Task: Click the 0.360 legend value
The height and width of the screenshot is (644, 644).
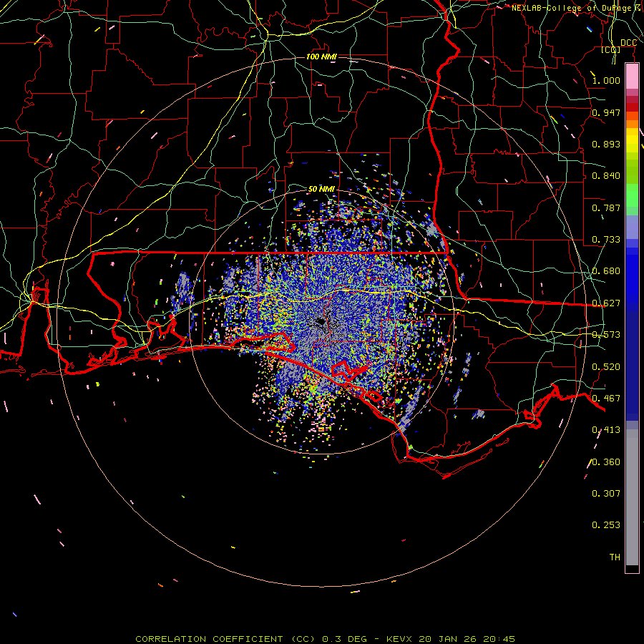Action: 606,462
